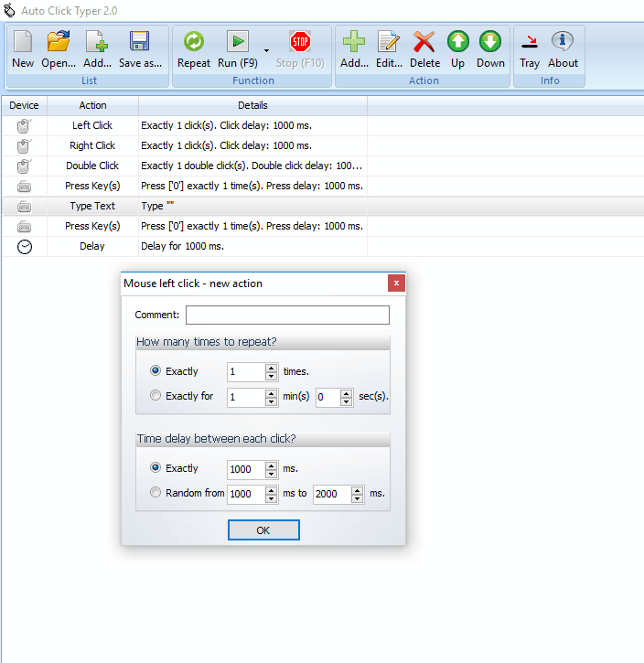Screen dimensions: 644x663
Task: Click the repeat times number field
Action: coord(246,372)
